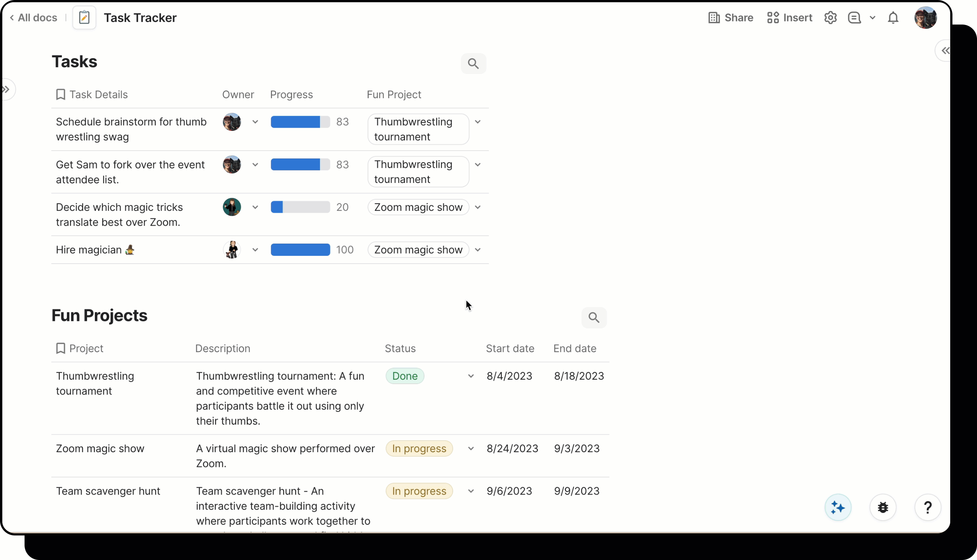Image resolution: width=977 pixels, height=560 pixels.
Task: Change the Done status of Thumbwrestling tournament
Action: click(x=470, y=376)
